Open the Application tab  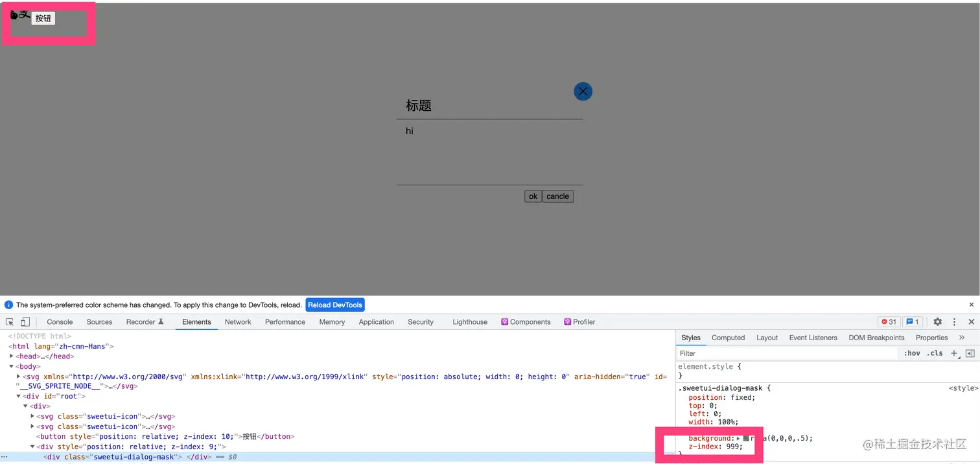377,322
